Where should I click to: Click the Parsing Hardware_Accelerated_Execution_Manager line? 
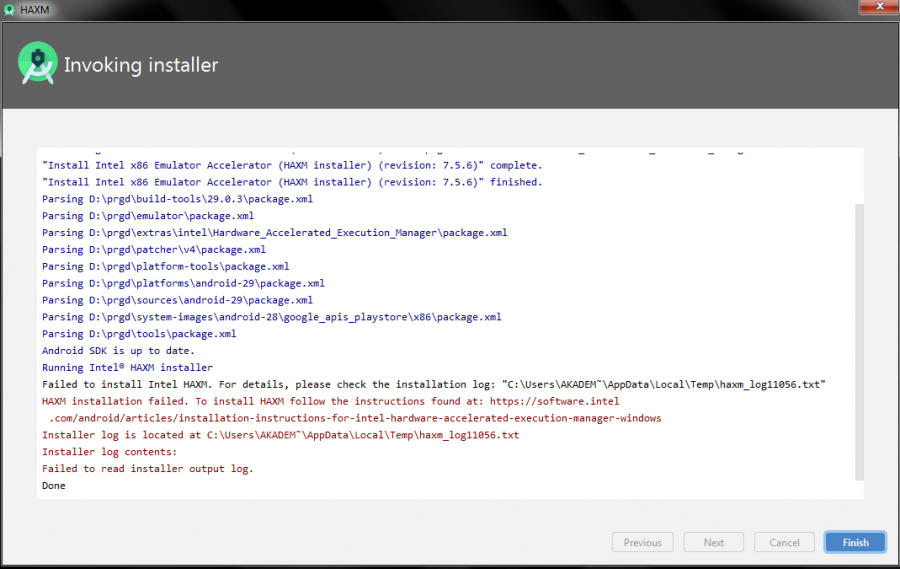tap(274, 233)
